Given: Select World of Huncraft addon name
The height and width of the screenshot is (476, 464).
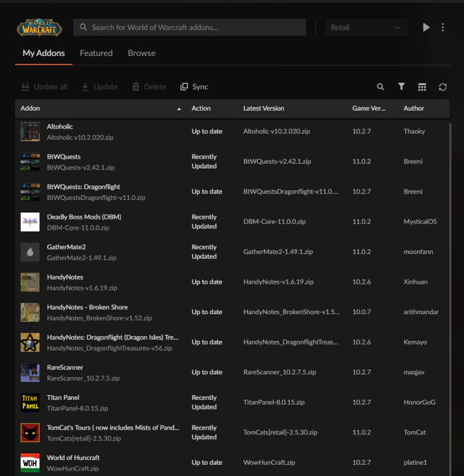Looking at the screenshot, I should pyautogui.click(x=73, y=458).
